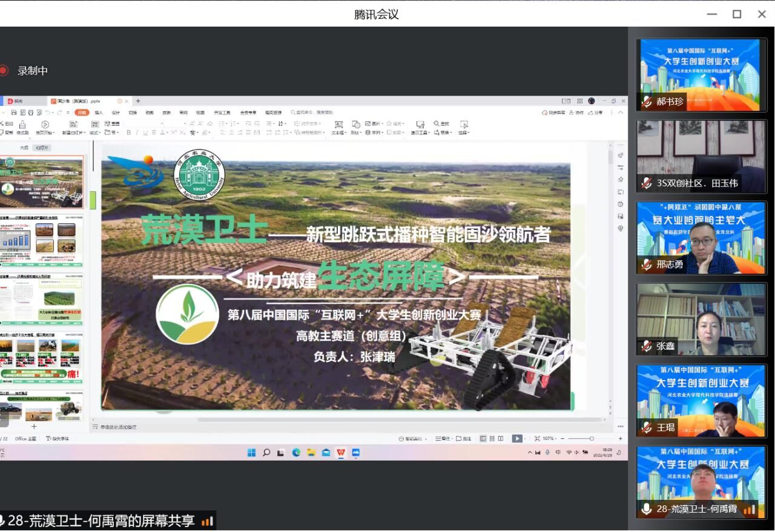Open the WPS Office icon on the taskbar
Image resolution: width=775 pixels, height=532 pixels.
tap(341, 452)
